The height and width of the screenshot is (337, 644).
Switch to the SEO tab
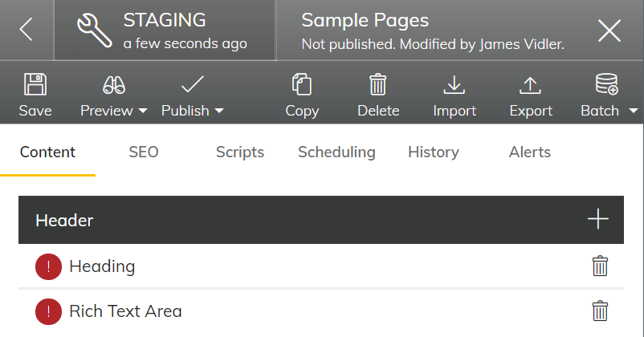click(x=144, y=152)
